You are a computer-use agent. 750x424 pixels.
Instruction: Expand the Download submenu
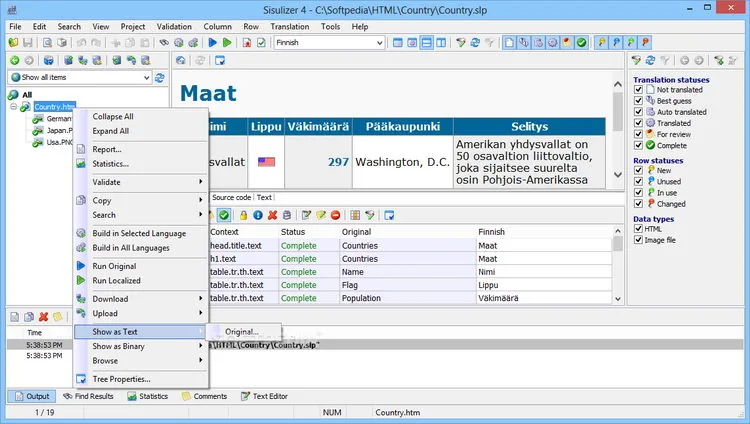(141, 299)
